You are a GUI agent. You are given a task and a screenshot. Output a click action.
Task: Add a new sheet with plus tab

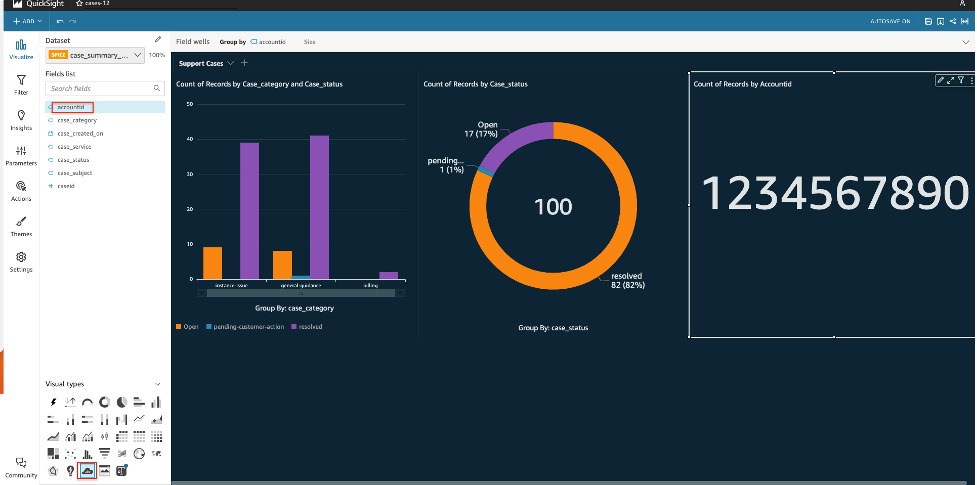244,63
